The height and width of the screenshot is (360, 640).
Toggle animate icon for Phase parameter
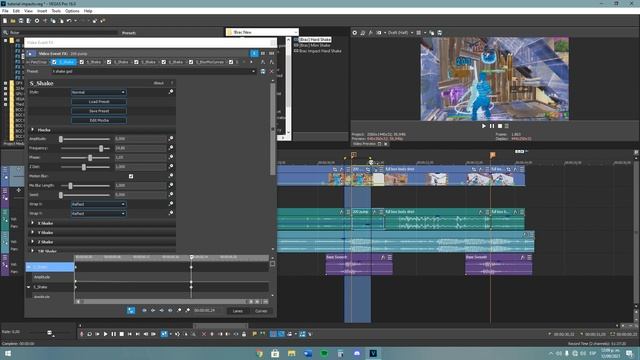(x=171, y=157)
